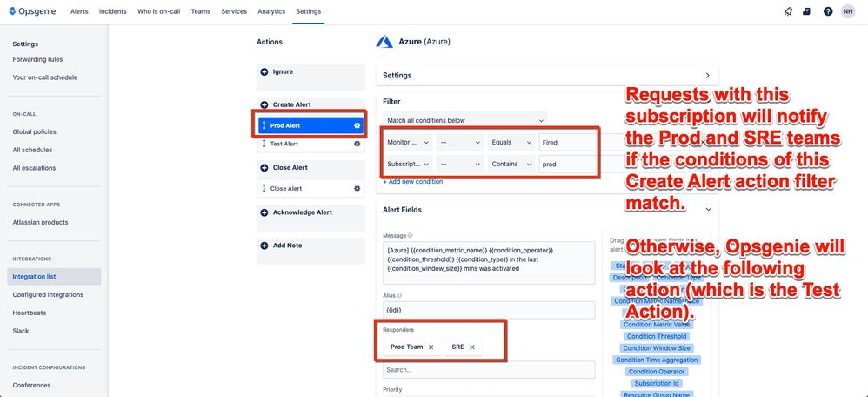
Task: Click the Alias {{id}} field
Action: click(489, 310)
